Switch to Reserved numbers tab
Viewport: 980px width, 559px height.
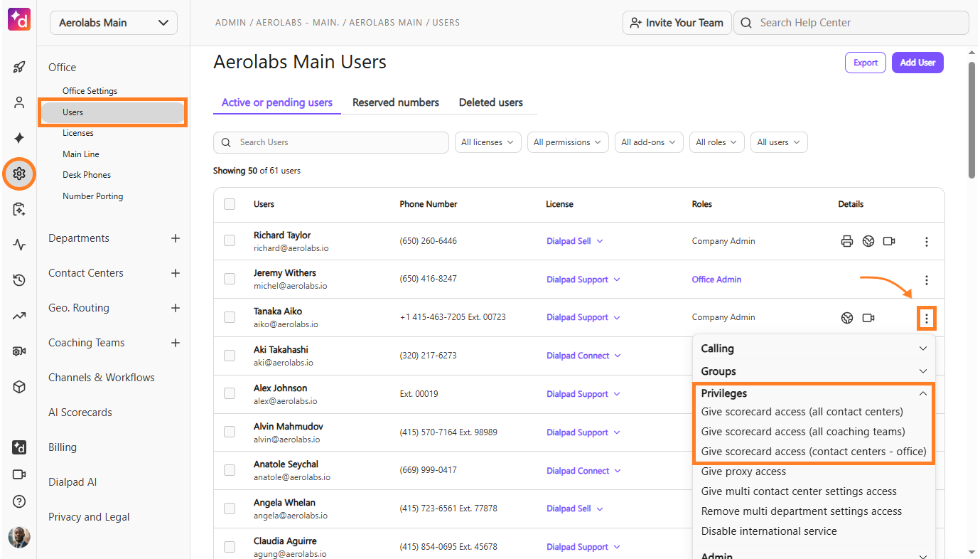point(396,102)
